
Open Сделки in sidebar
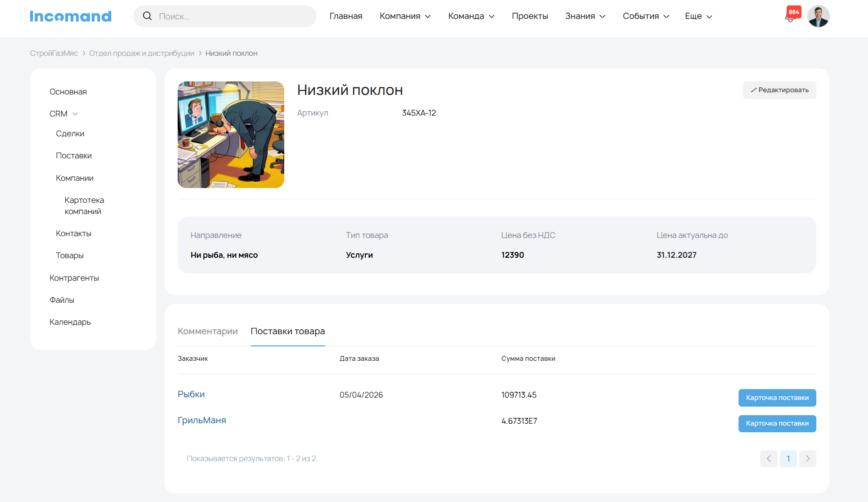pos(70,134)
